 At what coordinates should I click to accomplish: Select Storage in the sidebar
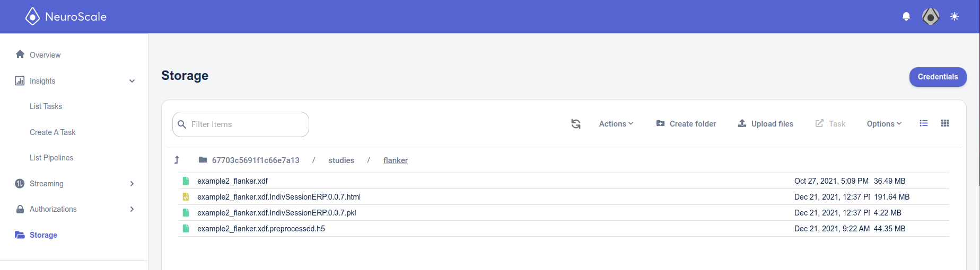[x=43, y=235]
